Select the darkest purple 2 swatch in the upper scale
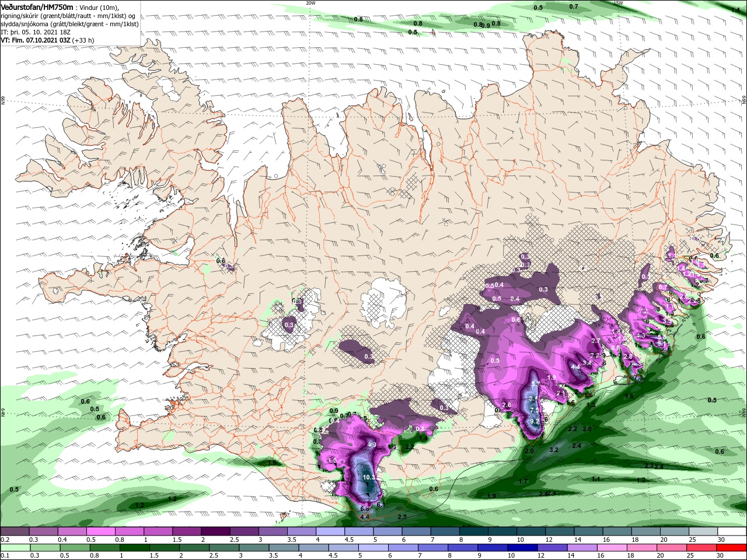The height and width of the screenshot is (560, 747). tap(215, 532)
